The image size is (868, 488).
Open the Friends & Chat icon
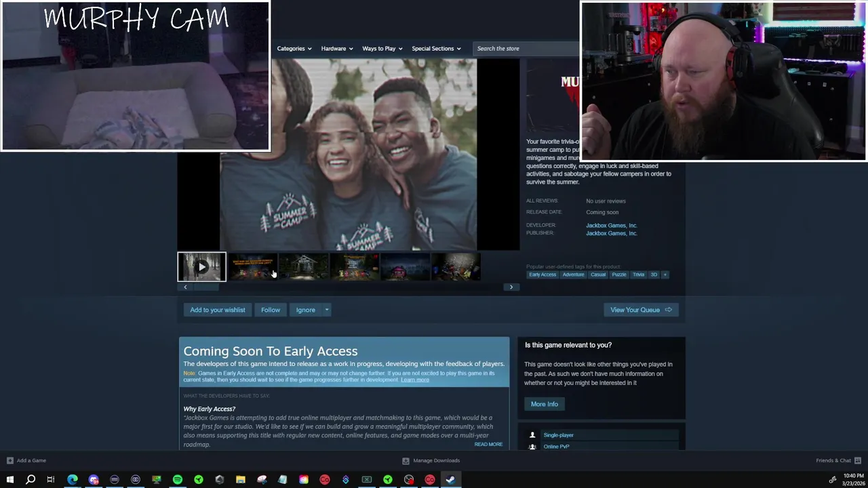(x=858, y=461)
